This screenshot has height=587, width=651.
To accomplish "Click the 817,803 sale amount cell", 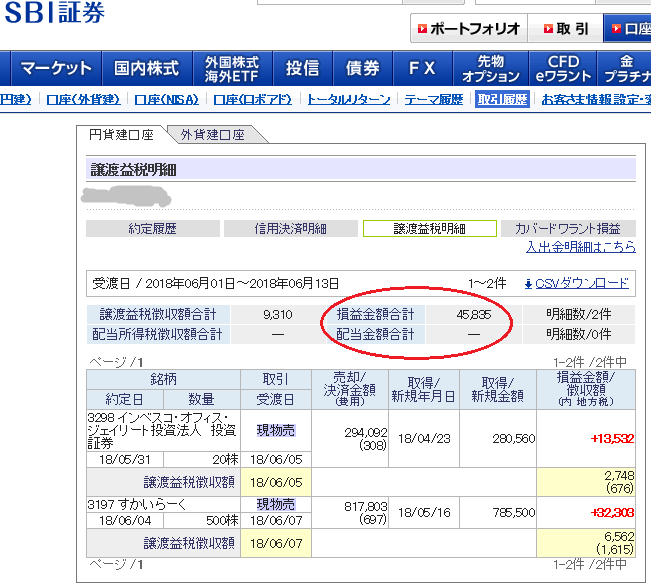I will pyautogui.click(x=350, y=512).
